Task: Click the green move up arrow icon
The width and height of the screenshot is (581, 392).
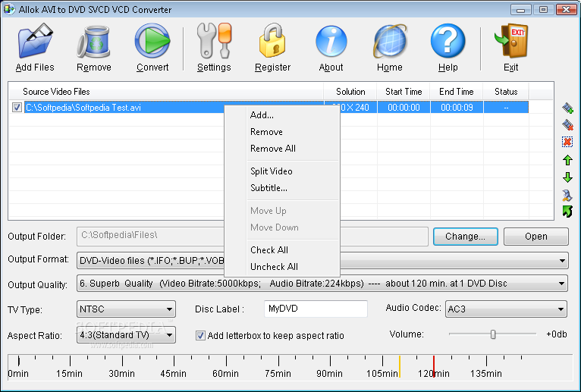Action: point(567,160)
